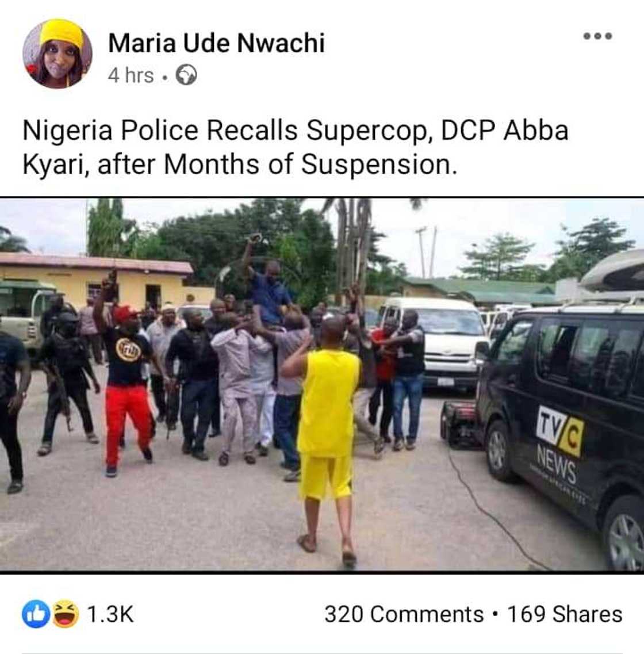Click the Maria Ude Nwachi name link

216,43
